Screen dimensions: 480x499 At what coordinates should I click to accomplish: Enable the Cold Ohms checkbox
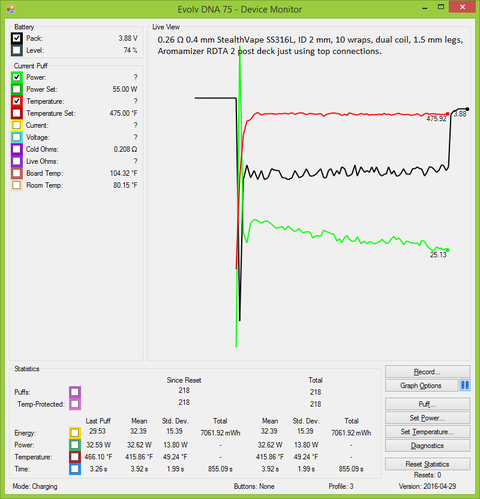pyautogui.click(x=17, y=149)
